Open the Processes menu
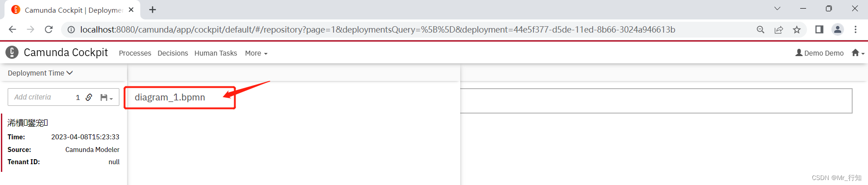Image resolution: width=868 pixels, height=185 pixels. [x=135, y=53]
